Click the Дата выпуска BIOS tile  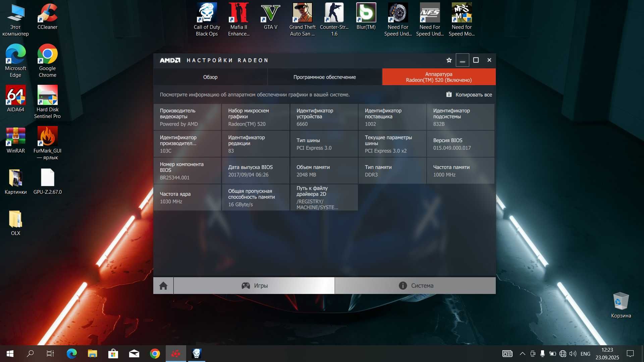(x=256, y=171)
